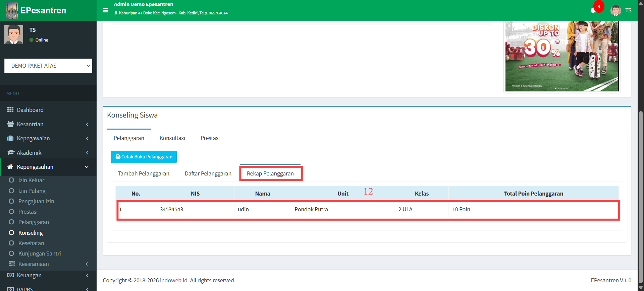Expand the Kepegawaian menu chevron
Screen dimensions: 644x291
click(x=87, y=138)
